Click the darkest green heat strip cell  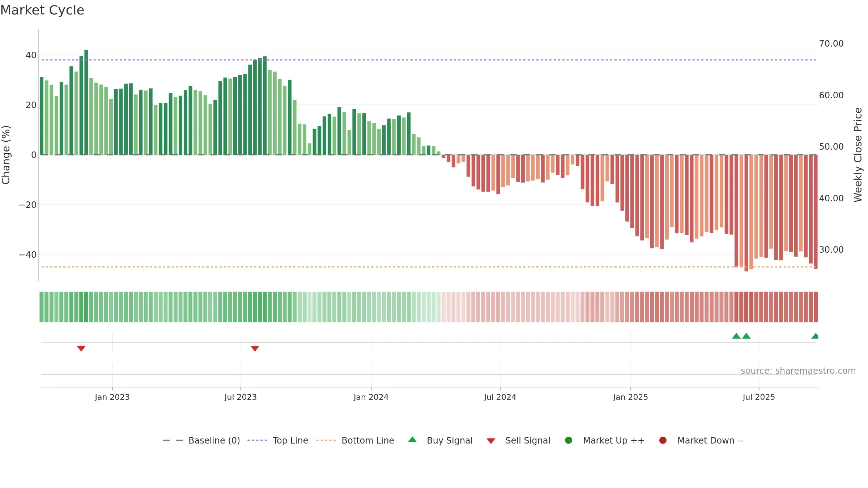[86, 307]
